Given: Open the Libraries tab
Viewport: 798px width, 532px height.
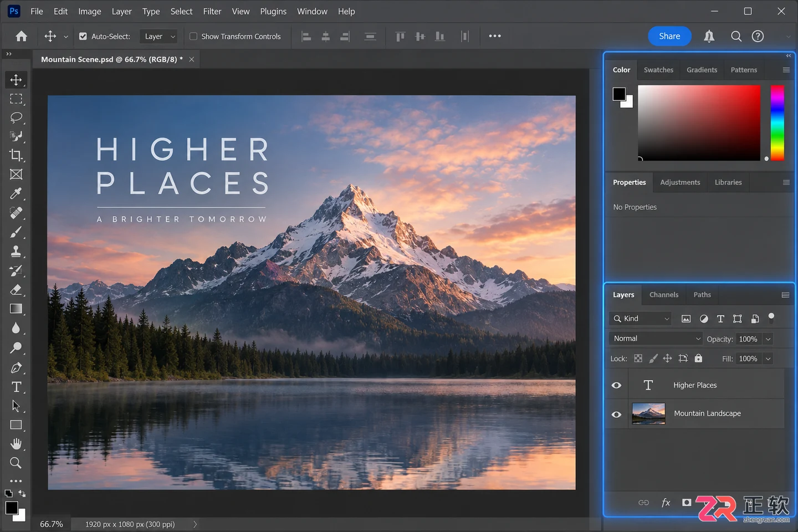Looking at the screenshot, I should coord(728,182).
